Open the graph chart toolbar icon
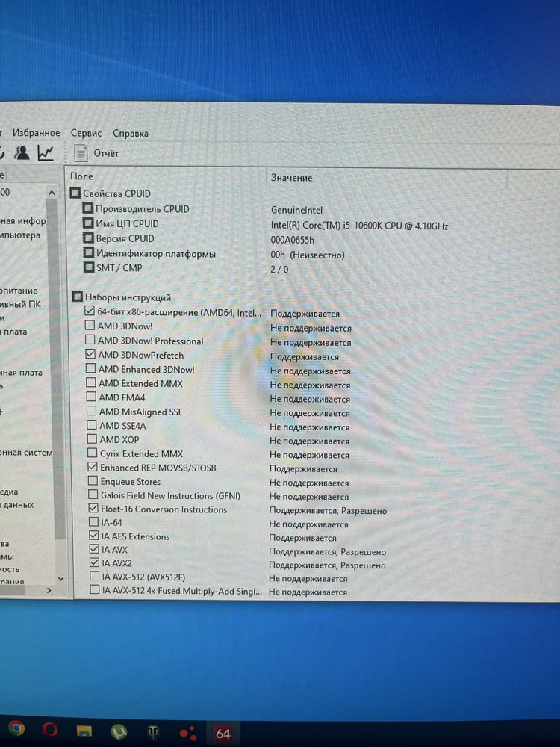 click(46, 152)
